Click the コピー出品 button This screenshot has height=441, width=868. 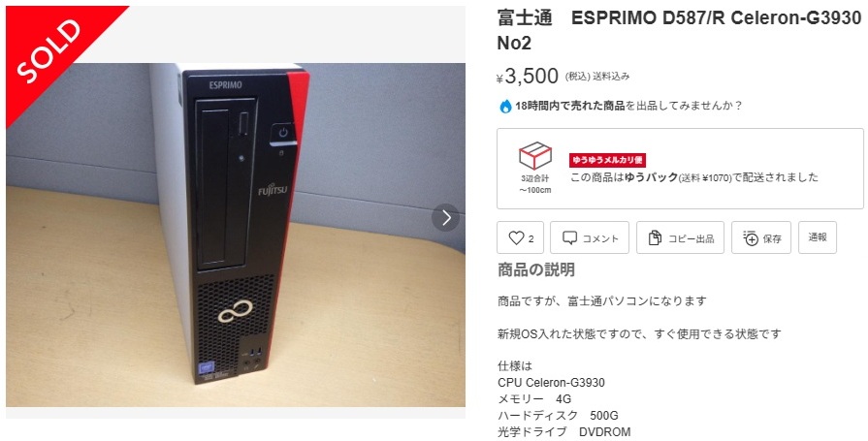(680, 237)
